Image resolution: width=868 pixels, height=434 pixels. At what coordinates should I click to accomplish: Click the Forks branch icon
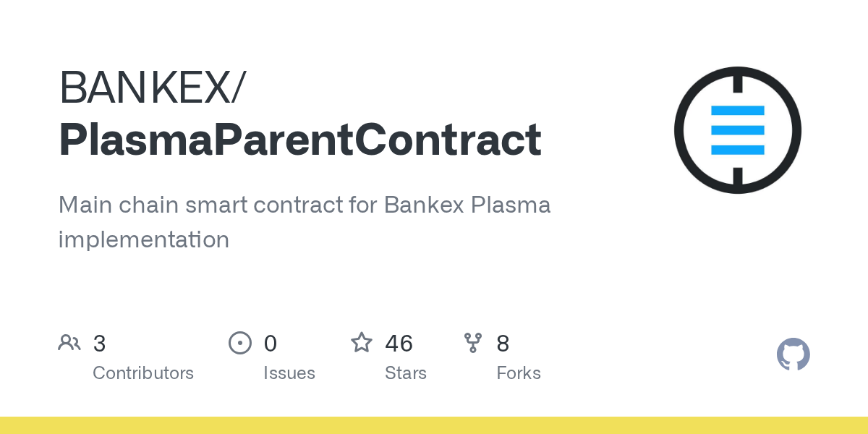(473, 343)
